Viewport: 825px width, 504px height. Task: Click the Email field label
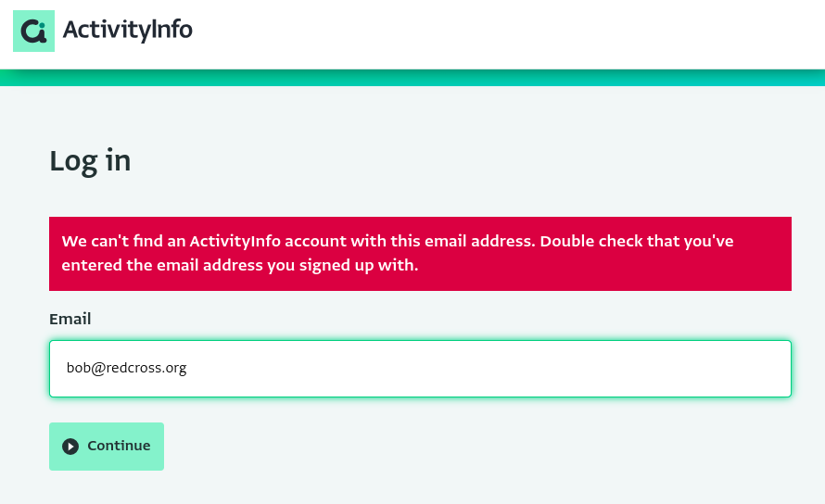[70, 319]
